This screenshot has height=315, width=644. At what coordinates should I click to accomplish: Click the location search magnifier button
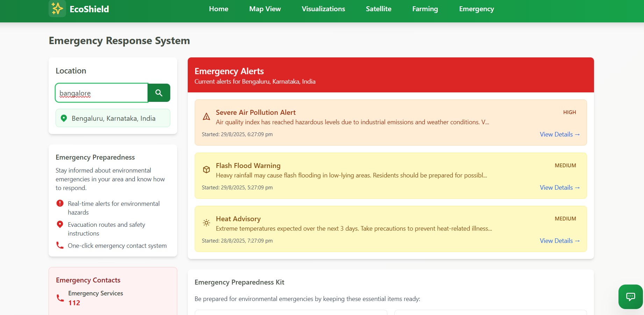point(159,93)
